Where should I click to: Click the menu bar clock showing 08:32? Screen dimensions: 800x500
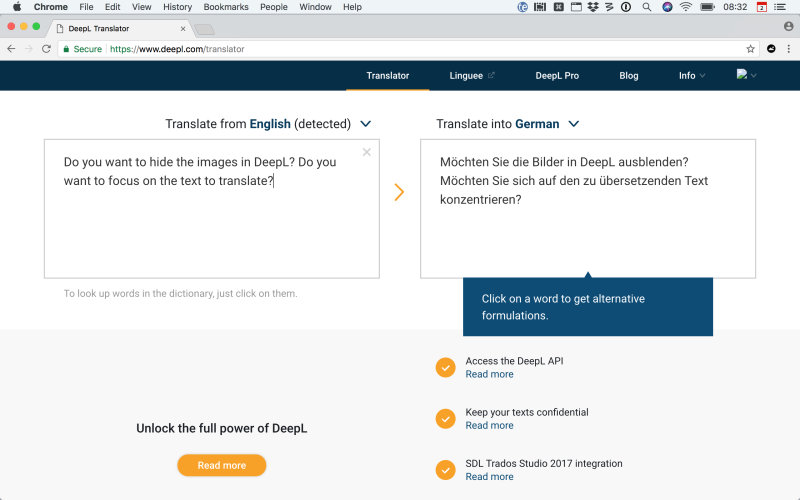(735, 7)
